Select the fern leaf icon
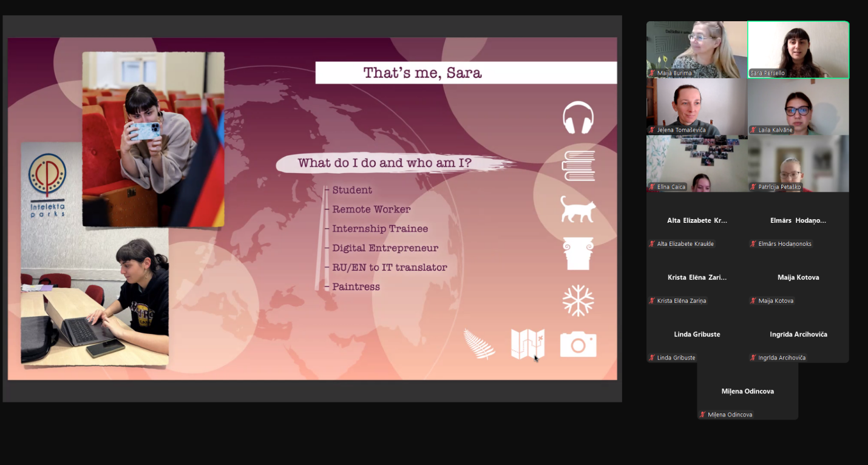 (479, 344)
